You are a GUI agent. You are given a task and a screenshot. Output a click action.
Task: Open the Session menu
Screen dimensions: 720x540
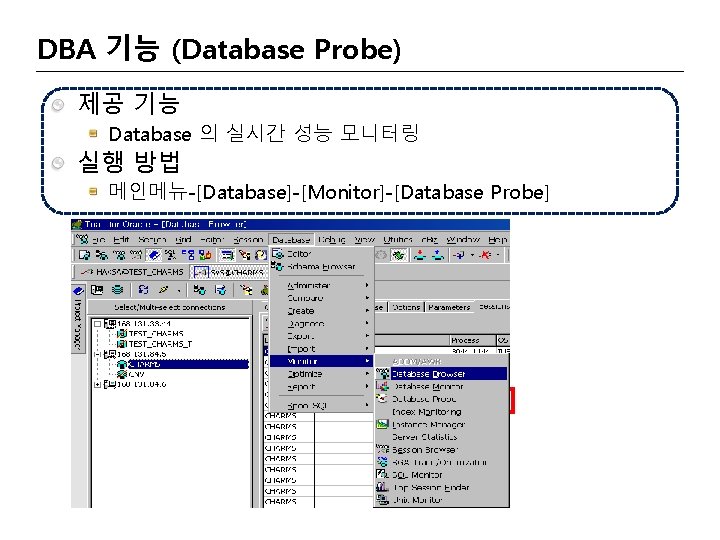click(x=248, y=240)
